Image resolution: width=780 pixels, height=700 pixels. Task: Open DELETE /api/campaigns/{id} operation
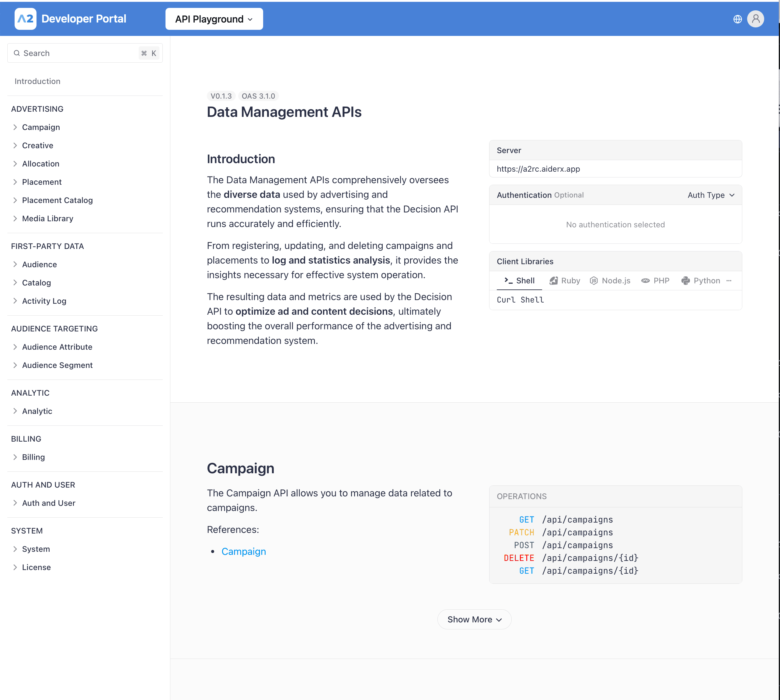click(571, 558)
